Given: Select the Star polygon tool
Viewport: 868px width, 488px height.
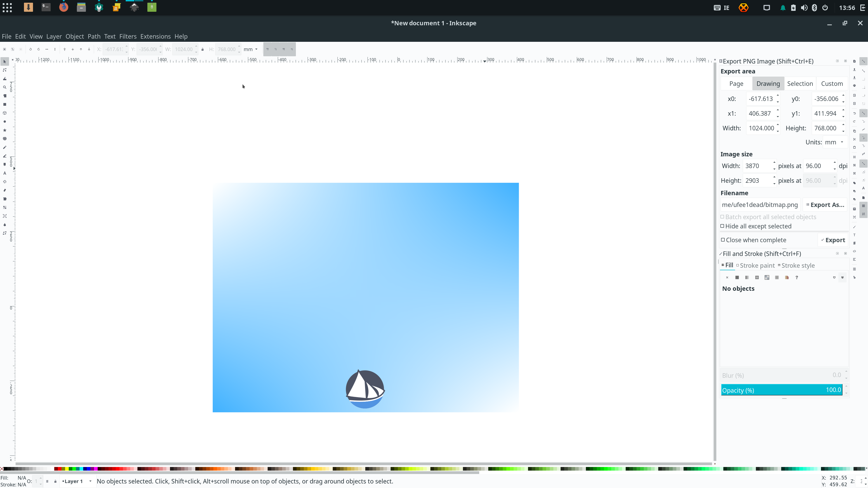Looking at the screenshot, I should [x=5, y=130].
